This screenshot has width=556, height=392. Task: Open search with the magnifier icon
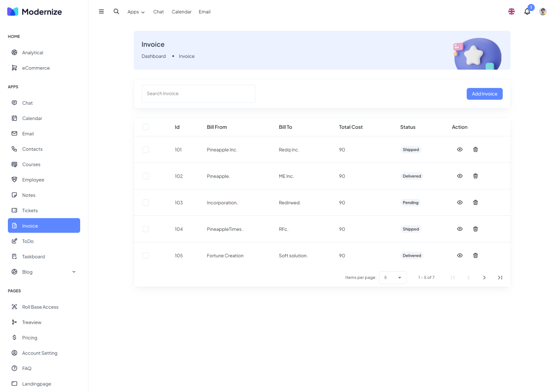pos(116,12)
